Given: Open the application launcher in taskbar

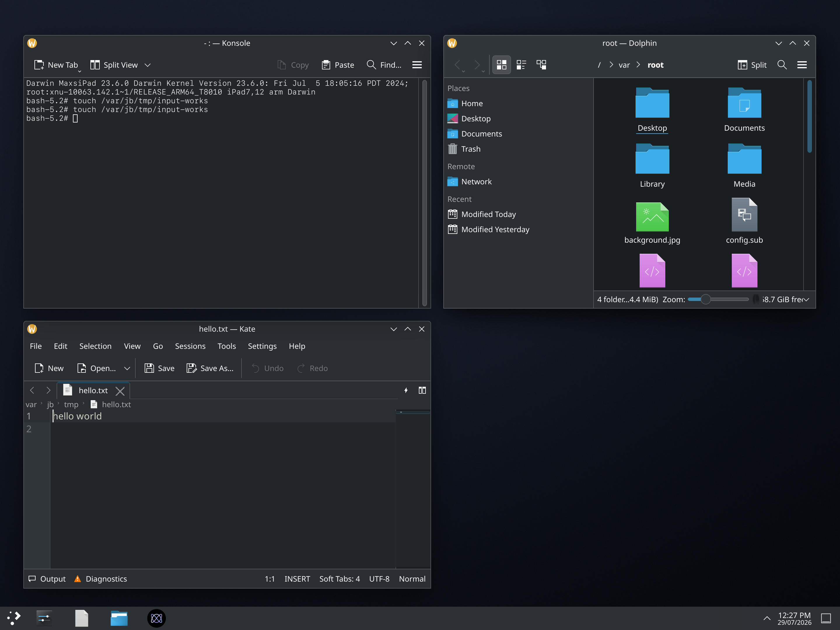Looking at the screenshot, I should 14,618.
